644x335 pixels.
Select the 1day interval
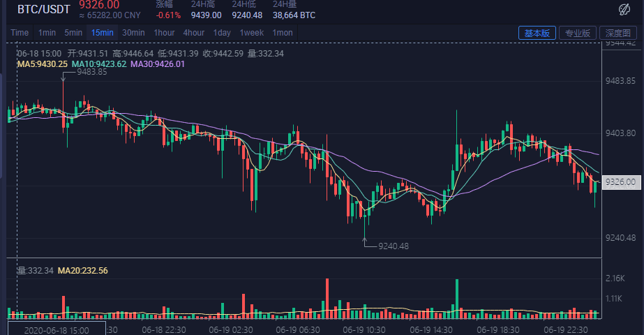[222, 33]
